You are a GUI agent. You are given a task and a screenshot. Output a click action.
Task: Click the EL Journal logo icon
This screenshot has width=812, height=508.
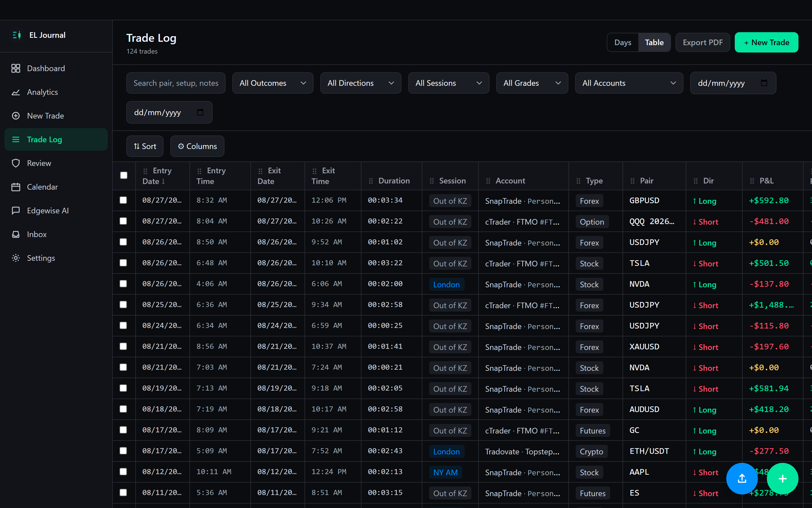tap(17, 35)
